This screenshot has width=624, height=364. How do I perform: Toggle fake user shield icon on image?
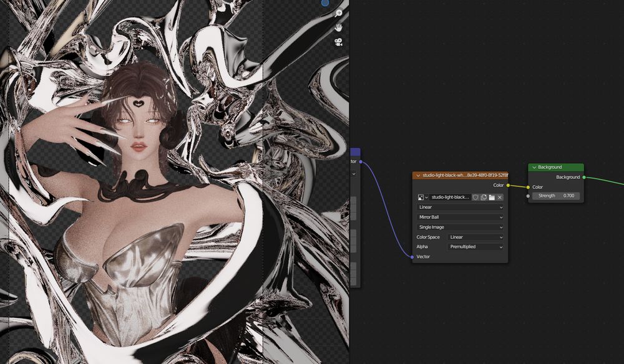coord(475,197)
